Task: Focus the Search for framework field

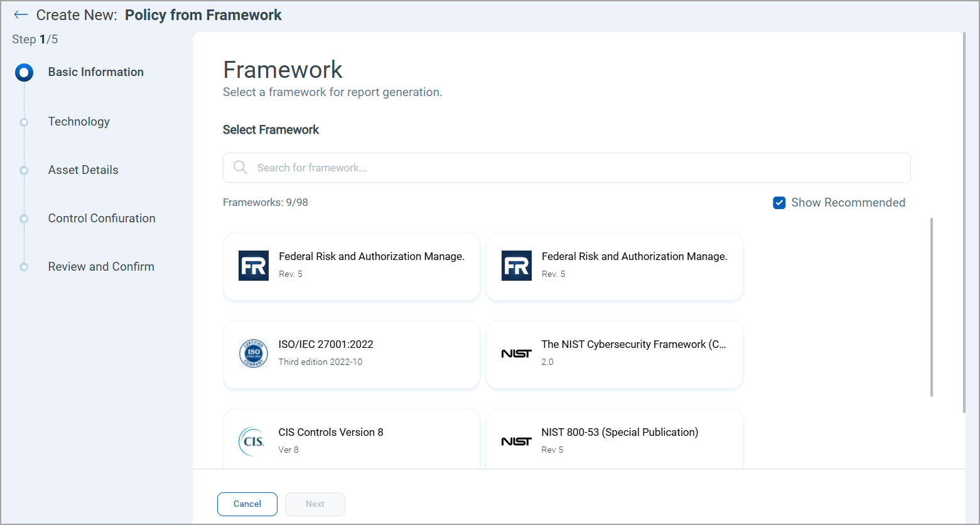Action: [565, 168]
